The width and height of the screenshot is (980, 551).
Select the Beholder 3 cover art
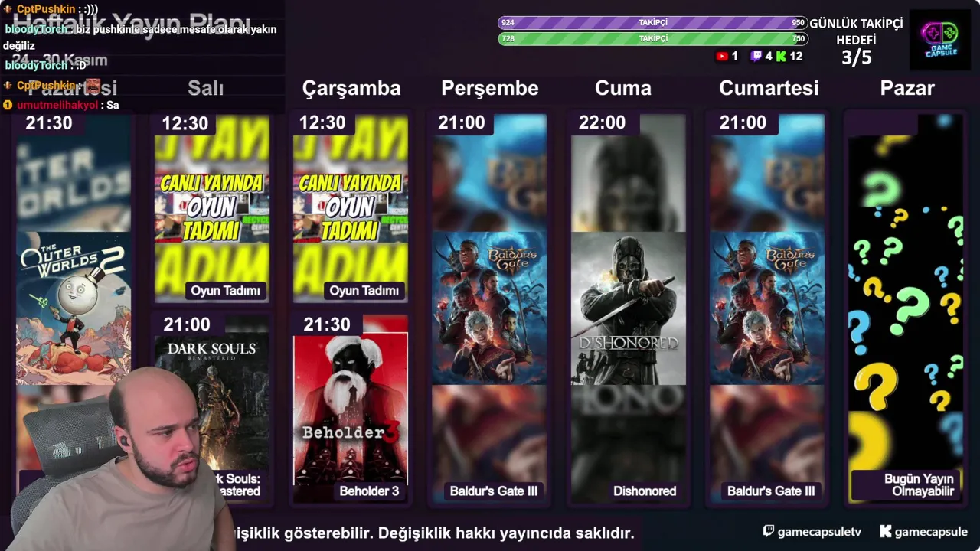(351, 408)
